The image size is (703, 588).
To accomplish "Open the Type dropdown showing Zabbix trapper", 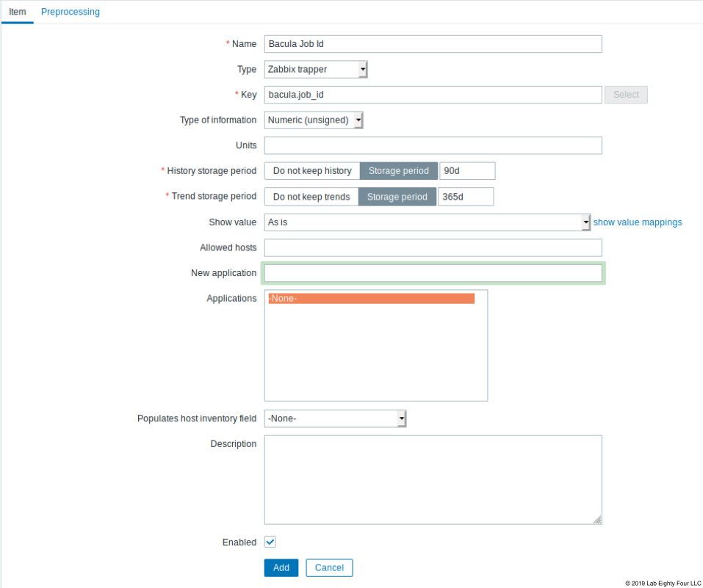I will (316, 70).
